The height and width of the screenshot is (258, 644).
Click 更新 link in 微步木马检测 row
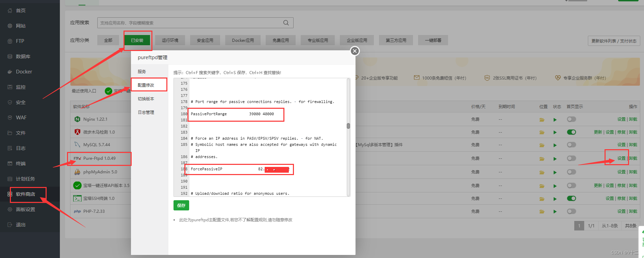tap(598, 132)
